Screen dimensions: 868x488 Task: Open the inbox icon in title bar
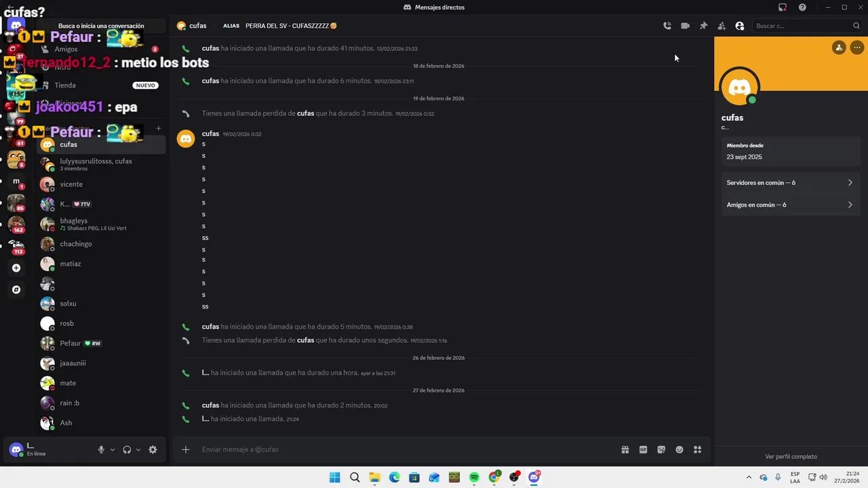[x=783, y=7]
